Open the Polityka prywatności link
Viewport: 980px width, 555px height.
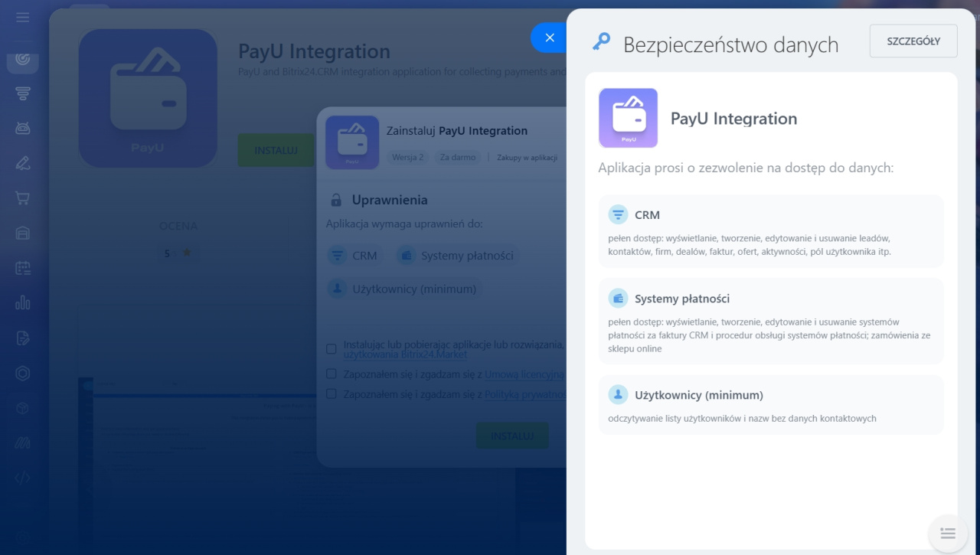[x=525, y=394]
